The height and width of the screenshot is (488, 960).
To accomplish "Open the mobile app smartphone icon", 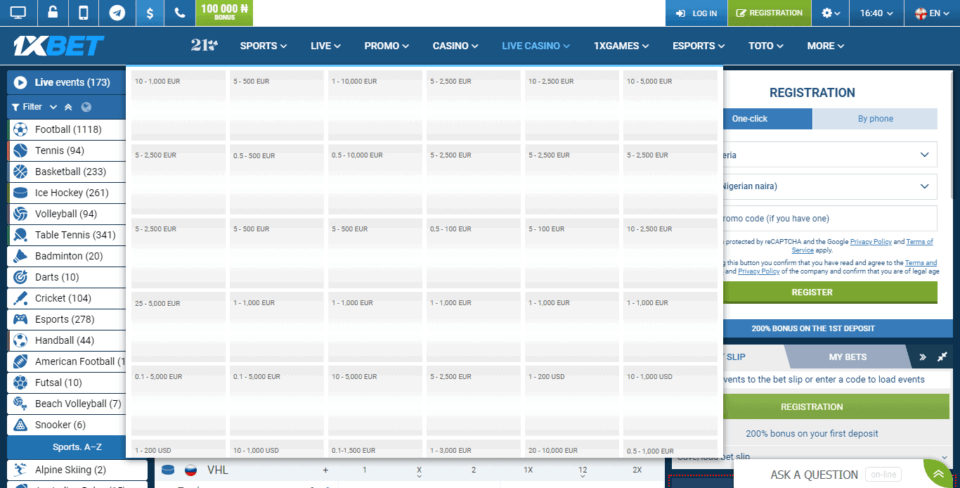I will (x=83, y=13).
